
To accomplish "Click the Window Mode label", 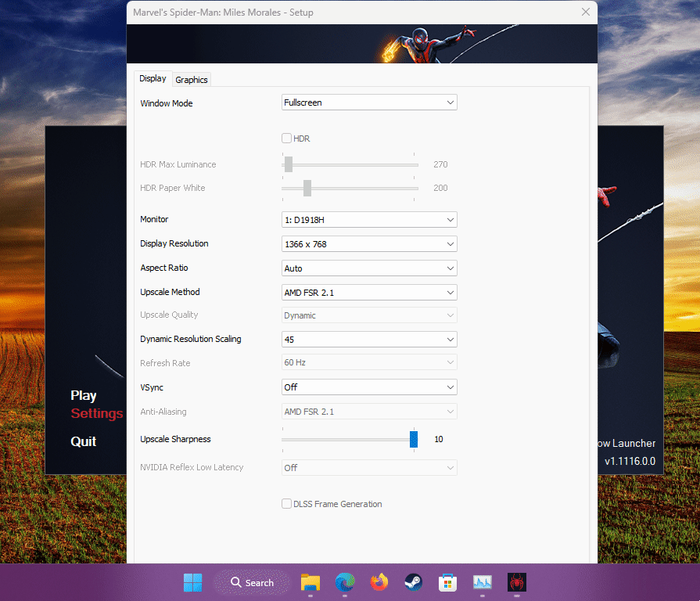I will tap(167, 103).
